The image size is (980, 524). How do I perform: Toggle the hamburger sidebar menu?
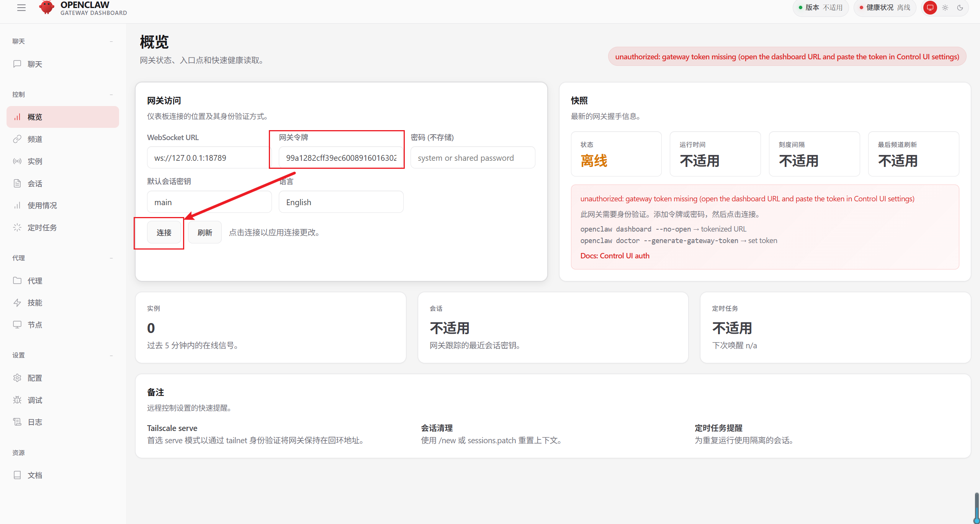click(x=21, y=8)
